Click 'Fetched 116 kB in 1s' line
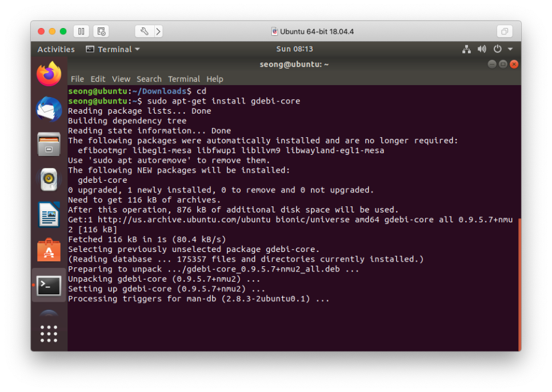Image resolution: width=552 pixels, height=392 pixels. point(147,239)
